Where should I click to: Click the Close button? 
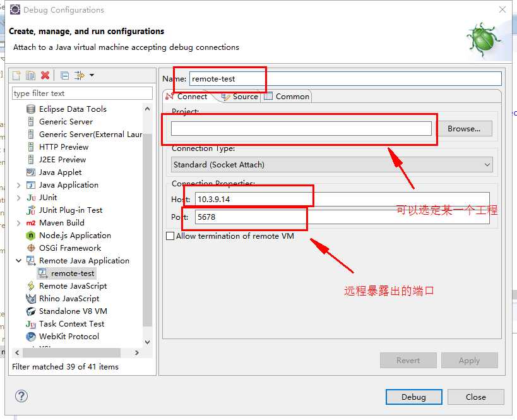[476, 397]
